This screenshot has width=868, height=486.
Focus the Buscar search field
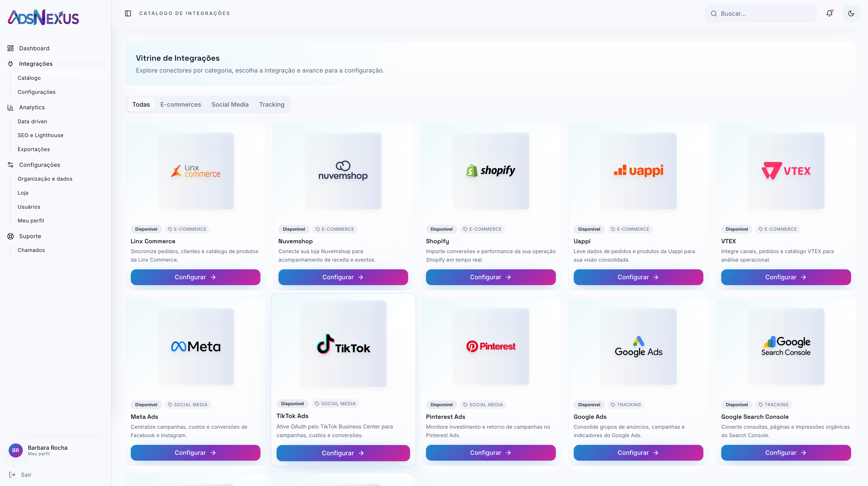coord(760,14)
